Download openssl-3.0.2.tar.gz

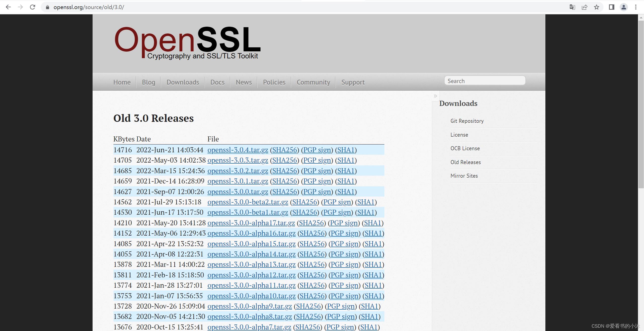[238, 171]
